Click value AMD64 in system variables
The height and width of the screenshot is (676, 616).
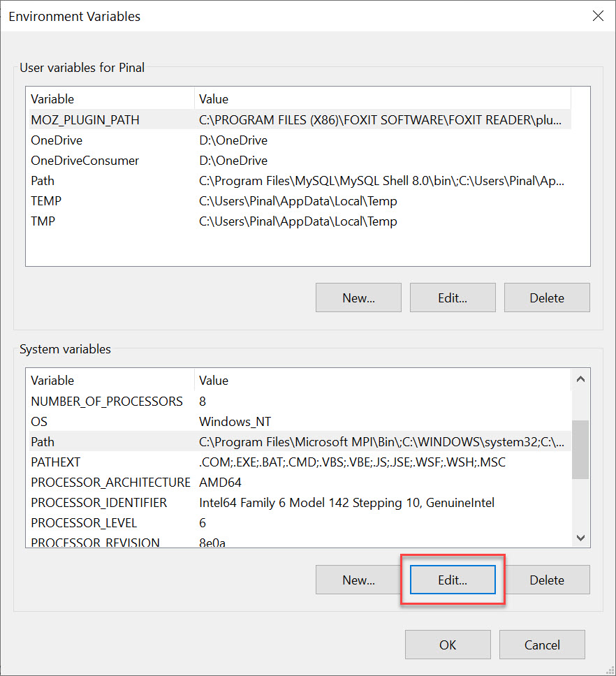point(220,482)
